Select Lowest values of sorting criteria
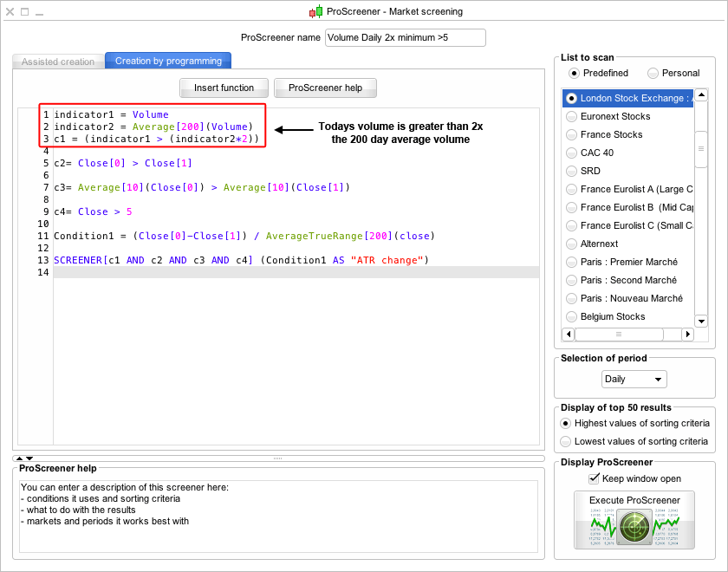The height and width of the screenshot is (572, 728). (566, 441)
